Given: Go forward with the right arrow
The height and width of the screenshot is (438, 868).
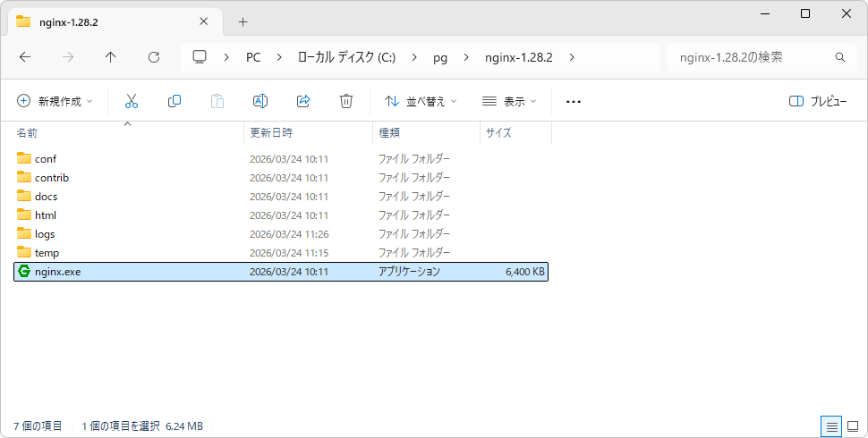Looking at the screenshot, I should click(x=68, y=57).
